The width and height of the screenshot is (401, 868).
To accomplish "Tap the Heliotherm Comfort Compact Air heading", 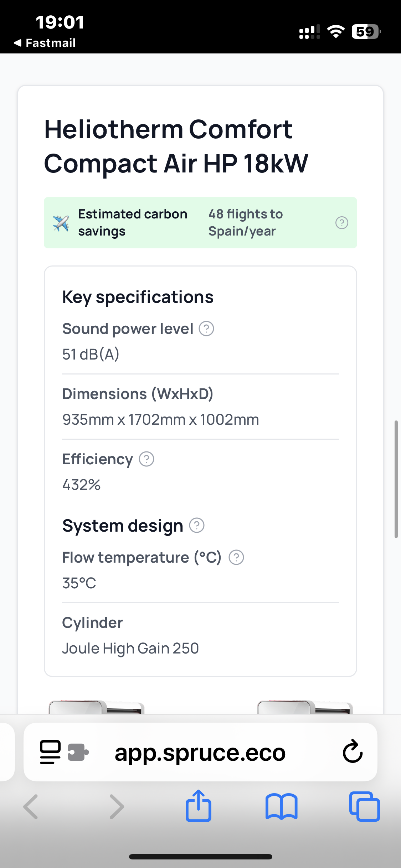I will click(x=176, y=146).
